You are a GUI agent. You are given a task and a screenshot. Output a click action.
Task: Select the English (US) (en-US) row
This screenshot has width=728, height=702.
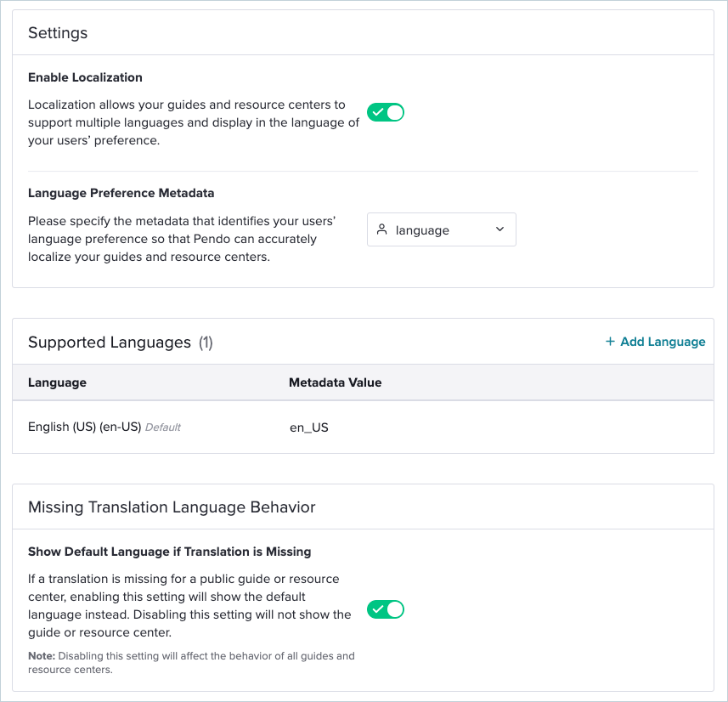coord(363,427)
